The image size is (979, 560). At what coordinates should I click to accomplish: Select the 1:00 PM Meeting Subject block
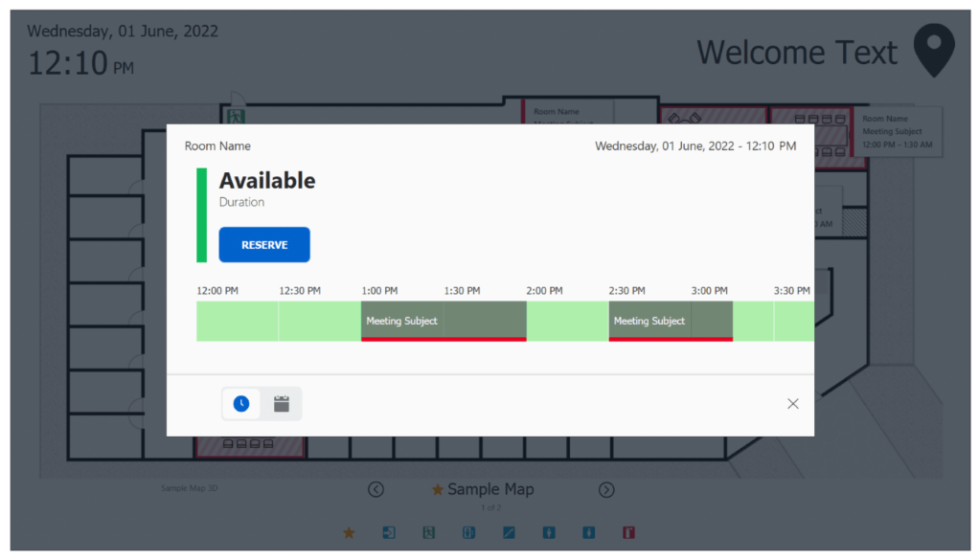click(x=402, y=321)
